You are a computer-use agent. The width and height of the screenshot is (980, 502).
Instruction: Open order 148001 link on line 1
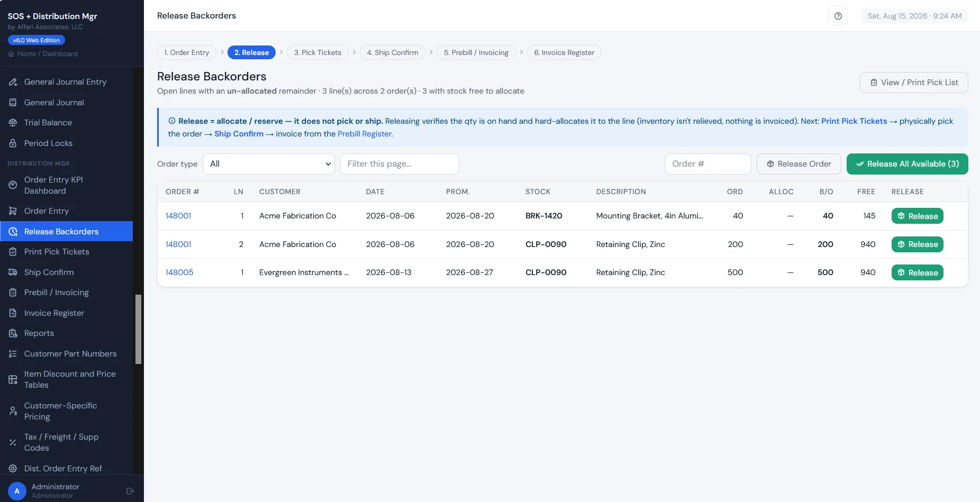(x=178, y=216)
